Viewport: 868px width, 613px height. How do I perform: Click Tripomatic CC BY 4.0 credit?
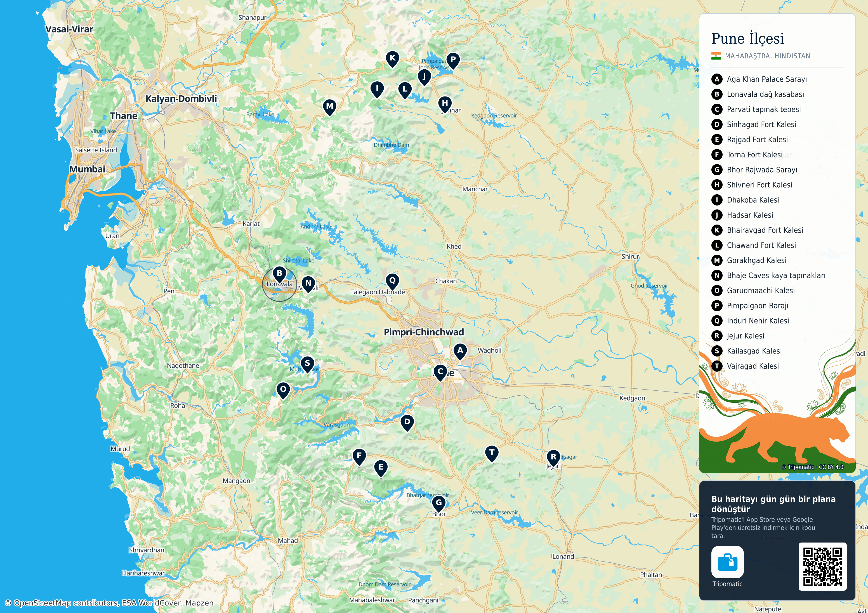(812, 467)
